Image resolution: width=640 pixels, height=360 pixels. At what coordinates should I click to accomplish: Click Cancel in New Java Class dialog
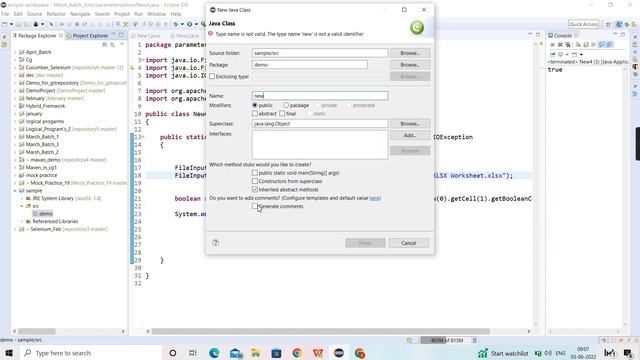[x=409, y=243]
